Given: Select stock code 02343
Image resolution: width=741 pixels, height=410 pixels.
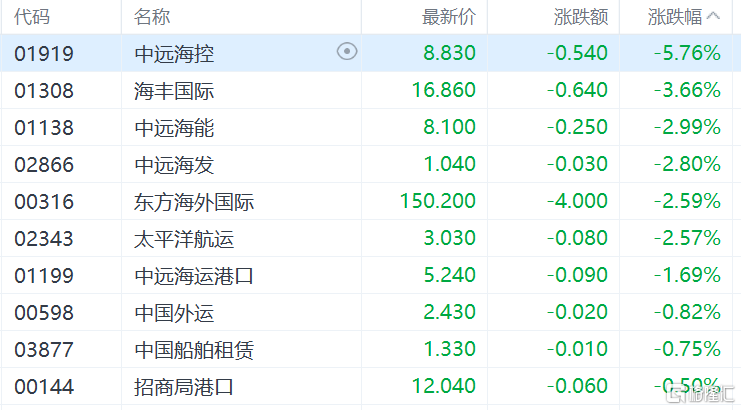Looking at the screenshot, I should coord(44,239).
